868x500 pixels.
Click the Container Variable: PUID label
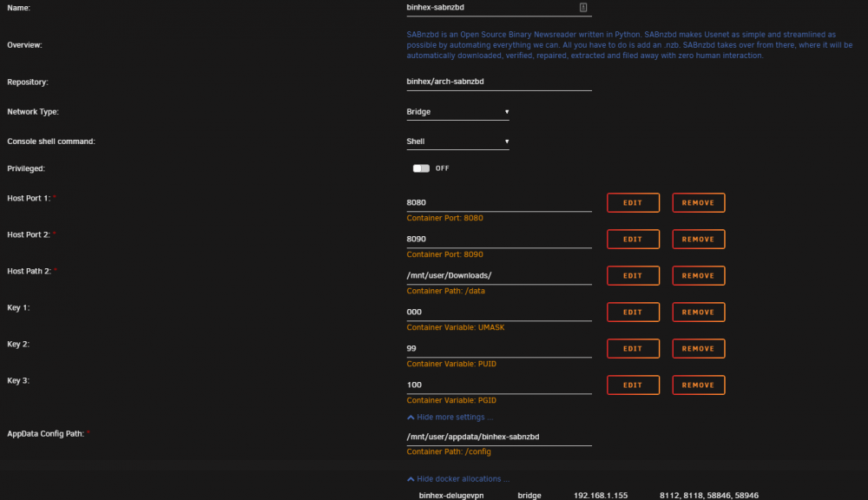(x=451, y=365)
